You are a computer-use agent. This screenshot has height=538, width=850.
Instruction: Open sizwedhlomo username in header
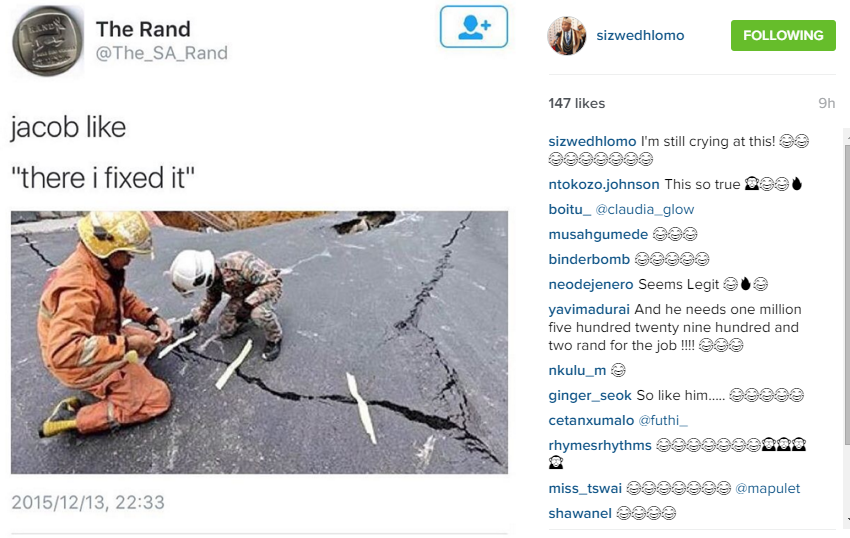click(640, 35)
